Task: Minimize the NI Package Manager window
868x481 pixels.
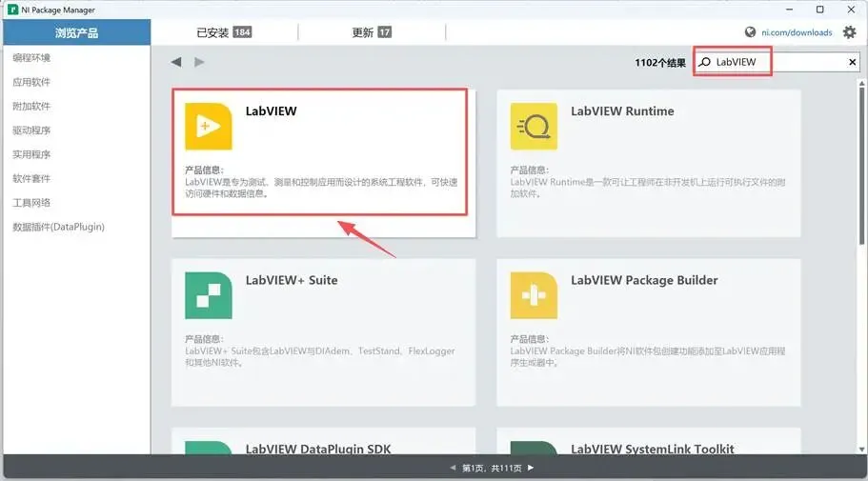Action: (789, 10)
